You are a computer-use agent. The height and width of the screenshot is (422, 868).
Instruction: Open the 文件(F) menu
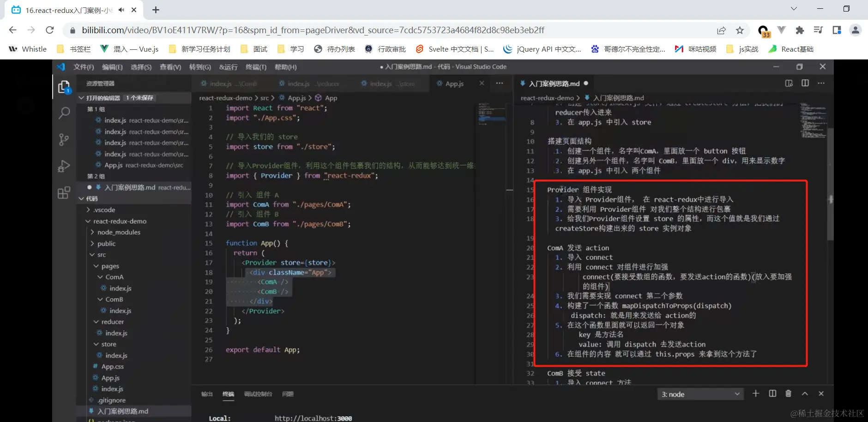[84, 67]
